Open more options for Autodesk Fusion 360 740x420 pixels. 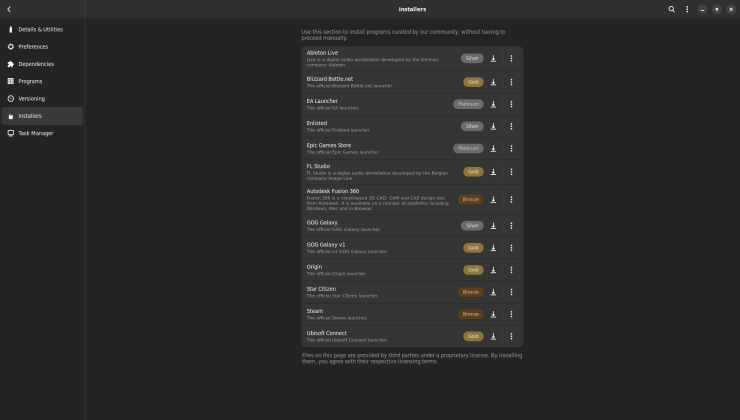tap(511, 200)
